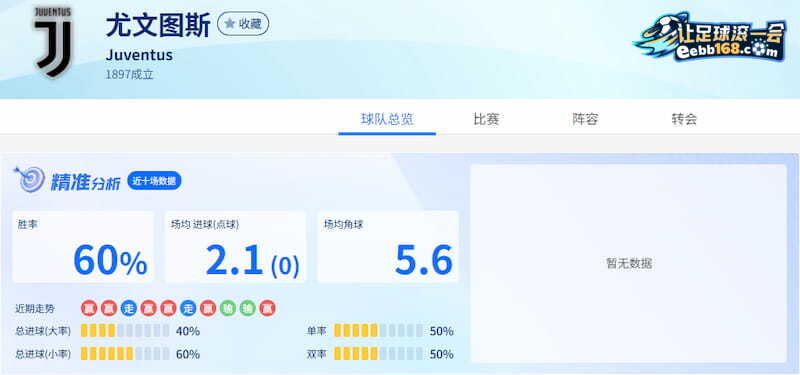800x375 pixels.
Task: Select the first green 输 result circle
Action: (228, 308)
